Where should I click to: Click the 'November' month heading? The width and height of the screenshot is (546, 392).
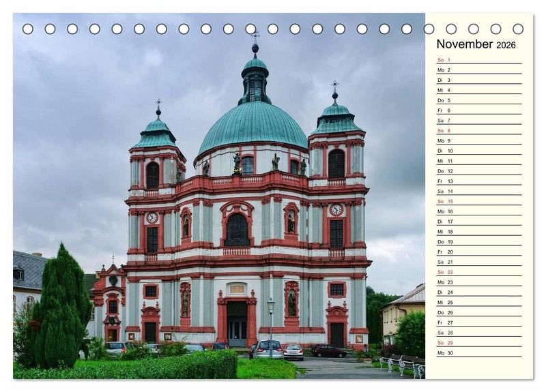click(x=465, y=44)
